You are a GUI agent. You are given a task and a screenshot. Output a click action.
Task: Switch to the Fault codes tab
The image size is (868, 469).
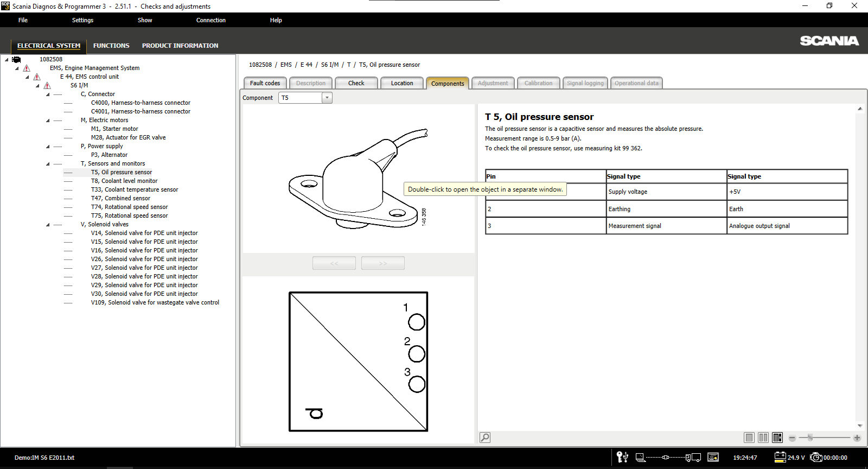pos(265,83)
